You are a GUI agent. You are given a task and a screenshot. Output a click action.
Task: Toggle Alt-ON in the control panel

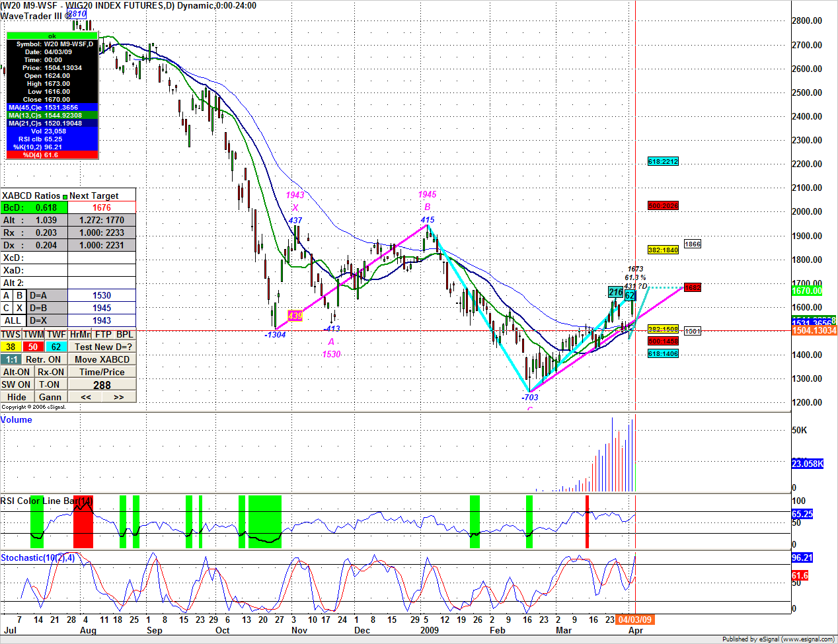[17, 372]
